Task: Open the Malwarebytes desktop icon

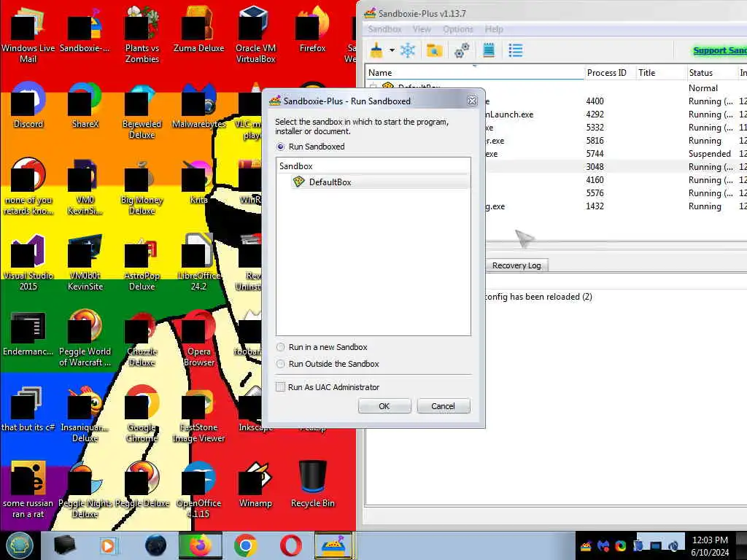Action: click(198, 106)
